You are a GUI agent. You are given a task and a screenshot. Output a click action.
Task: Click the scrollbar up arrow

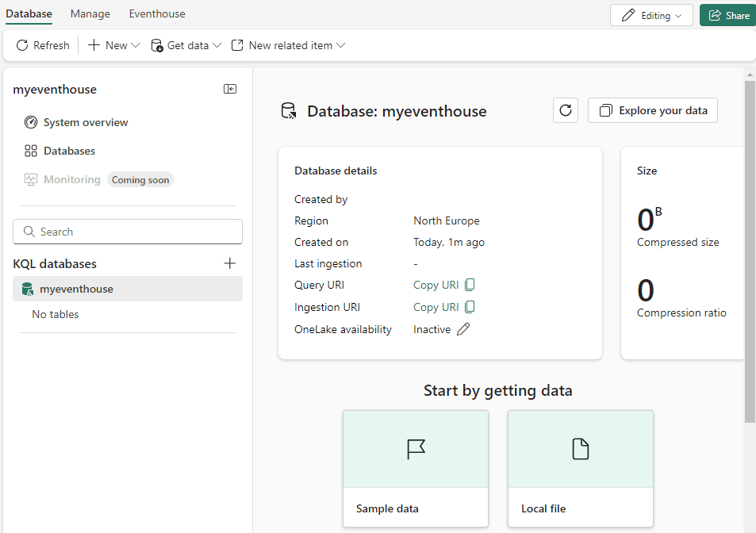750,75
